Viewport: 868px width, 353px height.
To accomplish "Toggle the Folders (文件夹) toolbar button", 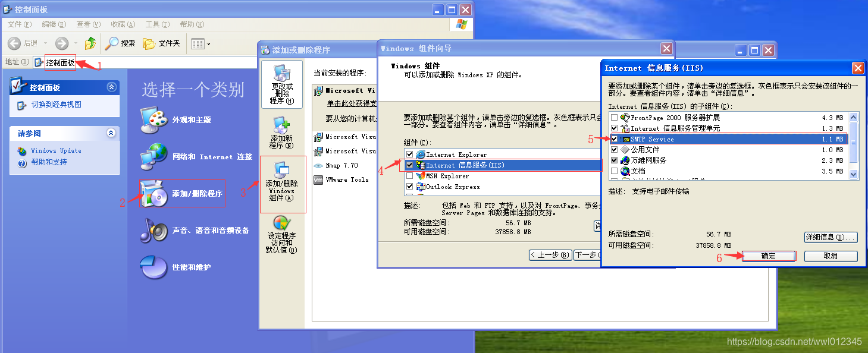I will (x=161, y=43).
